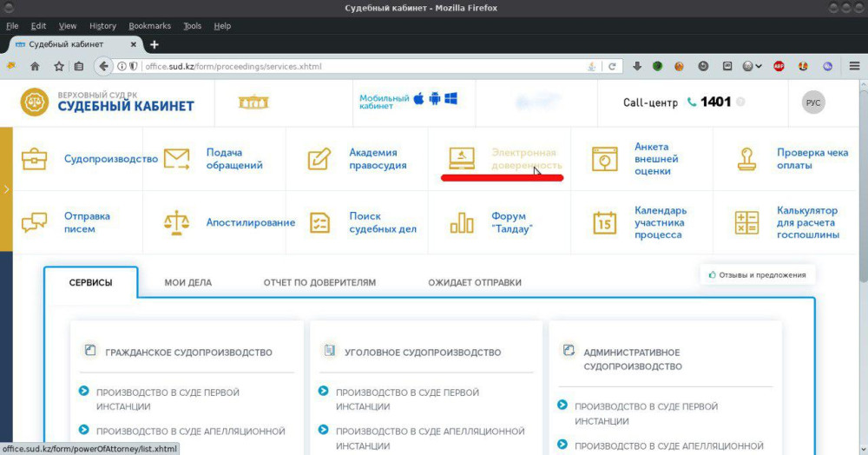
Task: Click Отзывы и предложения button
Action: 757,275
